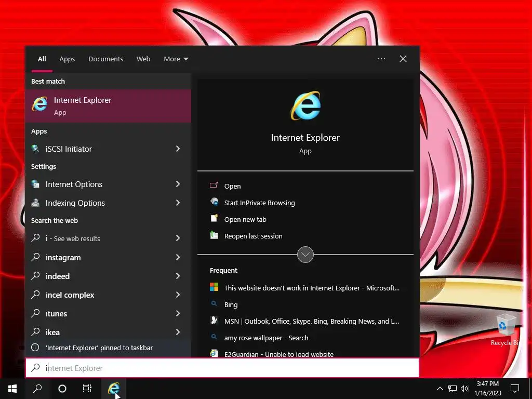Viewport: 532px width, 399px height.
Task: Click the Open action icon
Action: point(214,185)
